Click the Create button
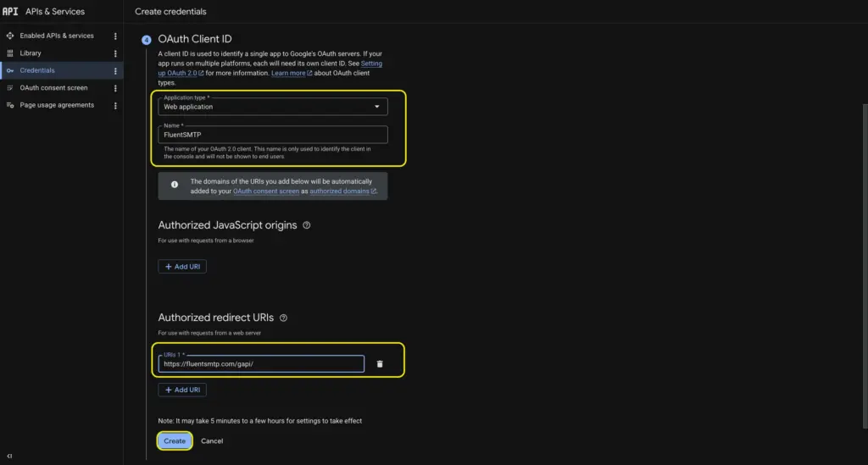 coord(175,440)
